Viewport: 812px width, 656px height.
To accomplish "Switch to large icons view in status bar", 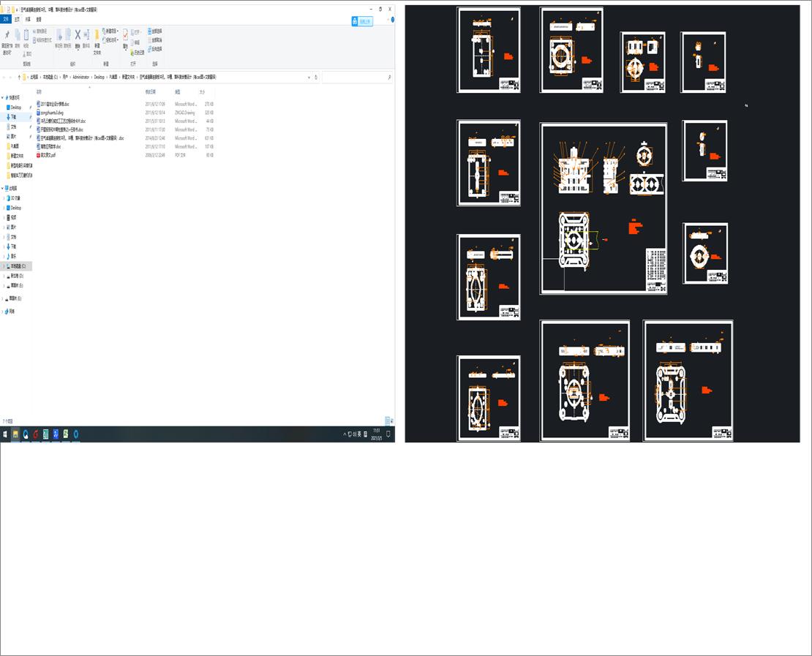I will pos(392,421).
